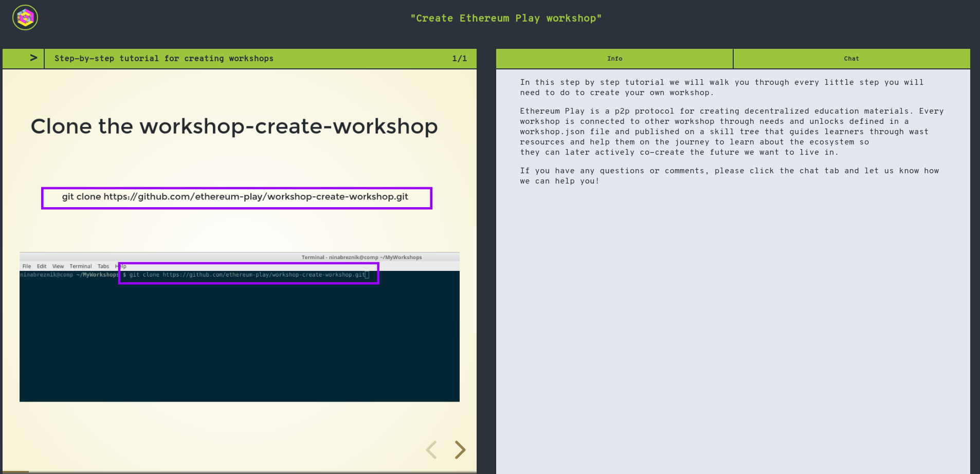Click the File menu in terminal screenshot
Viewport: 980px width, 474px height.
coord(27,266)
